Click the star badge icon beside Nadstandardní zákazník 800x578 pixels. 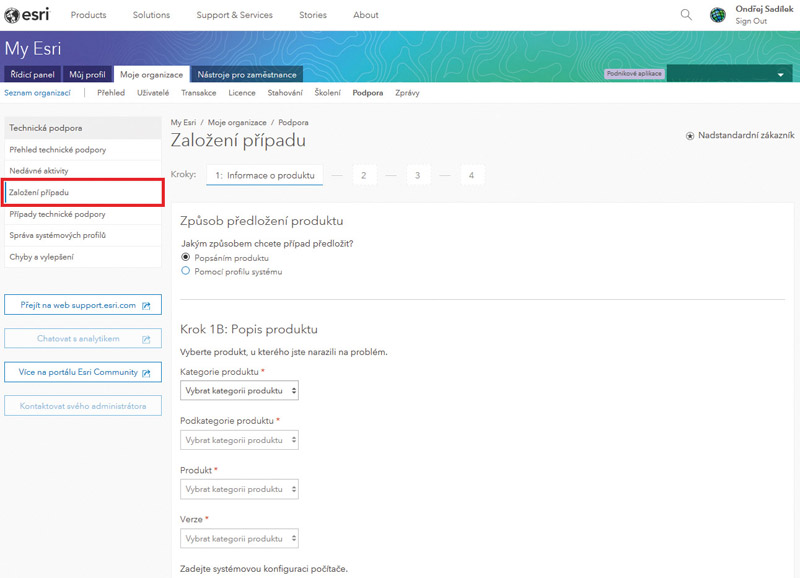pyautogui.click(x=690, y=136)
